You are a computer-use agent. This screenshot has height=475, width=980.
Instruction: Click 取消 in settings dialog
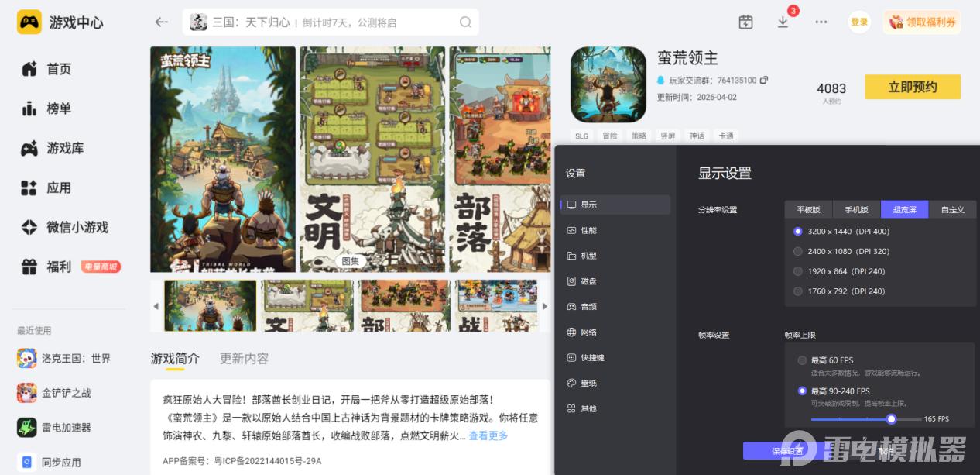pos(886,451)
